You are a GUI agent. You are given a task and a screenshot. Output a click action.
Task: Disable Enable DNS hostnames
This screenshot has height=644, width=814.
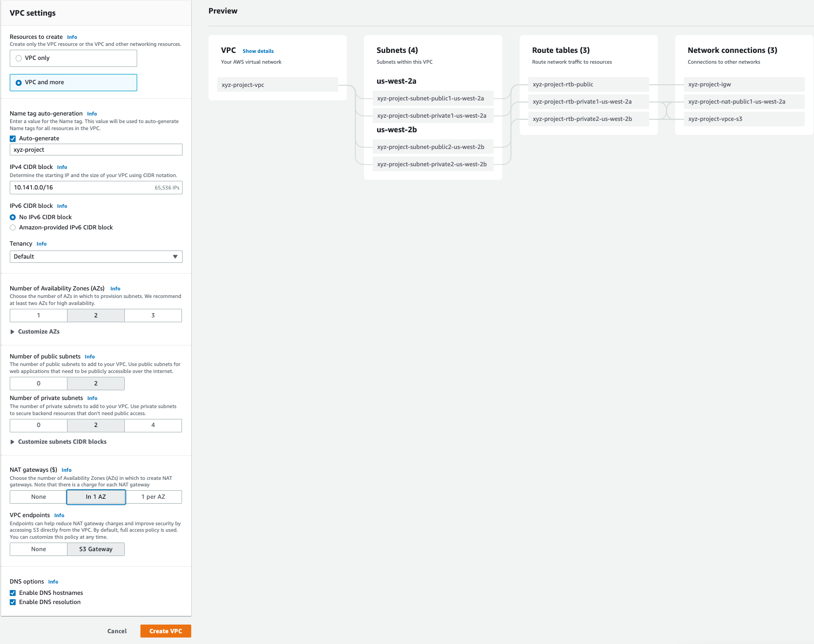tap(12, 593)
